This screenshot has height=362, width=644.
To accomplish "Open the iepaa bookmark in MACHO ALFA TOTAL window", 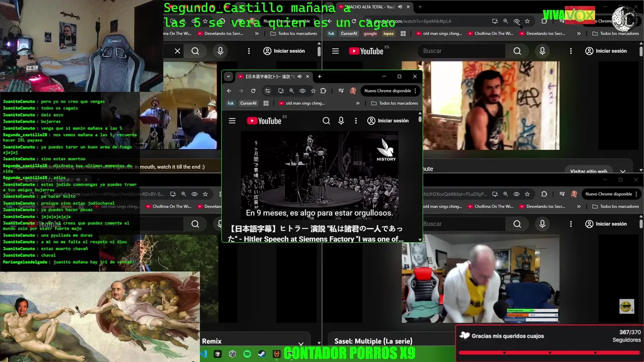I will tap(388, 34).
